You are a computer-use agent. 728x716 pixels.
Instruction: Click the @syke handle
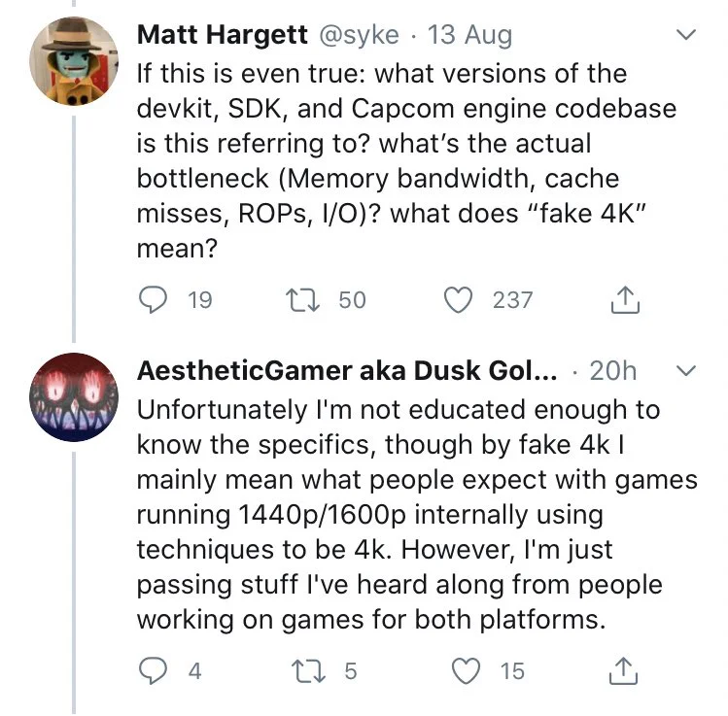tap(359, 35)
